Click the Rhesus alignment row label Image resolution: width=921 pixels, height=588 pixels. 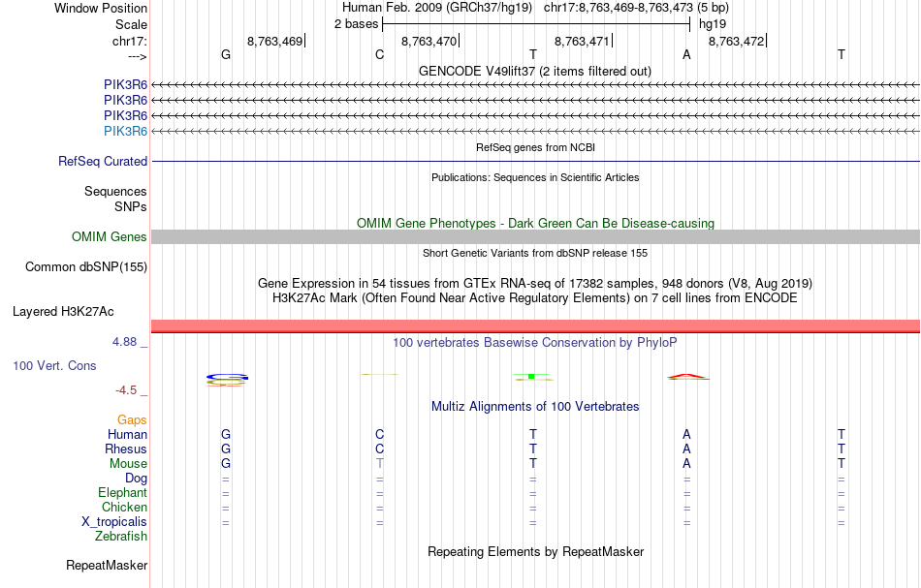coord(126,449)
